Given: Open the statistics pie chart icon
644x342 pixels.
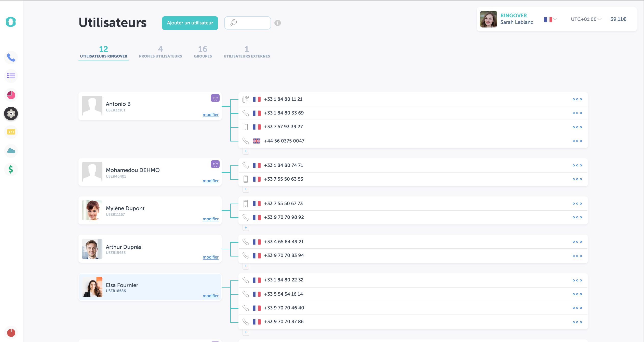Looking at the screenshot, I should click(11, 95).
